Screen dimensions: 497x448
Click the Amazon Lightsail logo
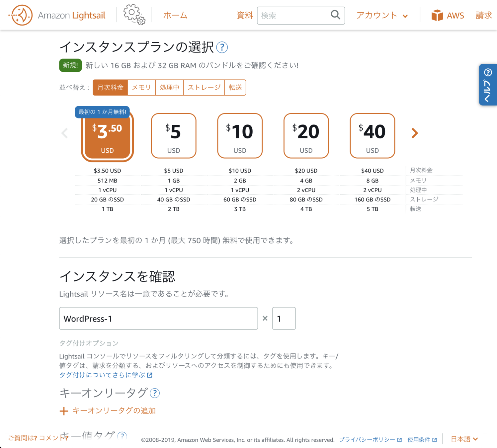[x=57, y=15]
